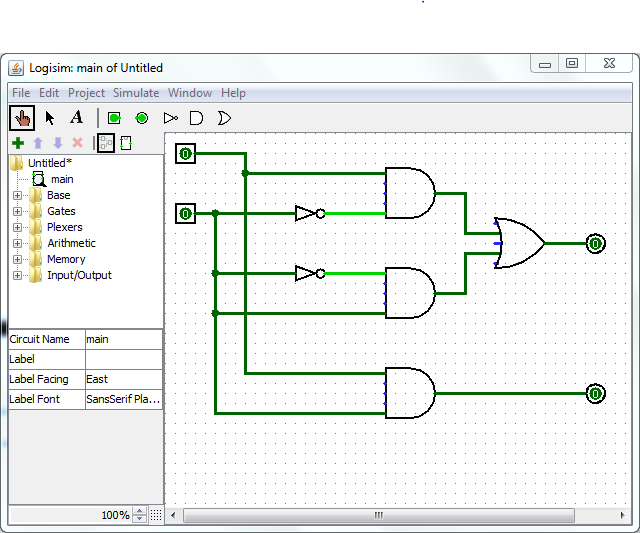Expand the Plexers library folder
This screenshot has width=640, height=533.
[x=17, y=227]
